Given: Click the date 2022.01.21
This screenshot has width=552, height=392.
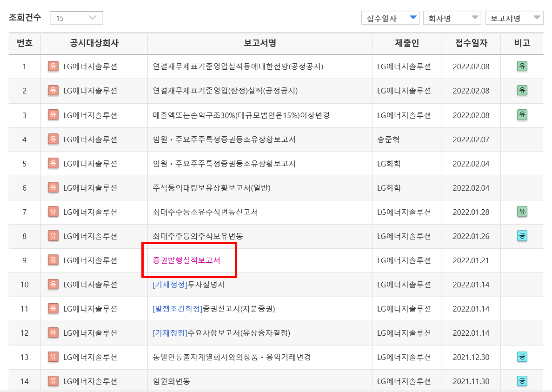Looking at the screenshot, I should (x=471, y=260).
